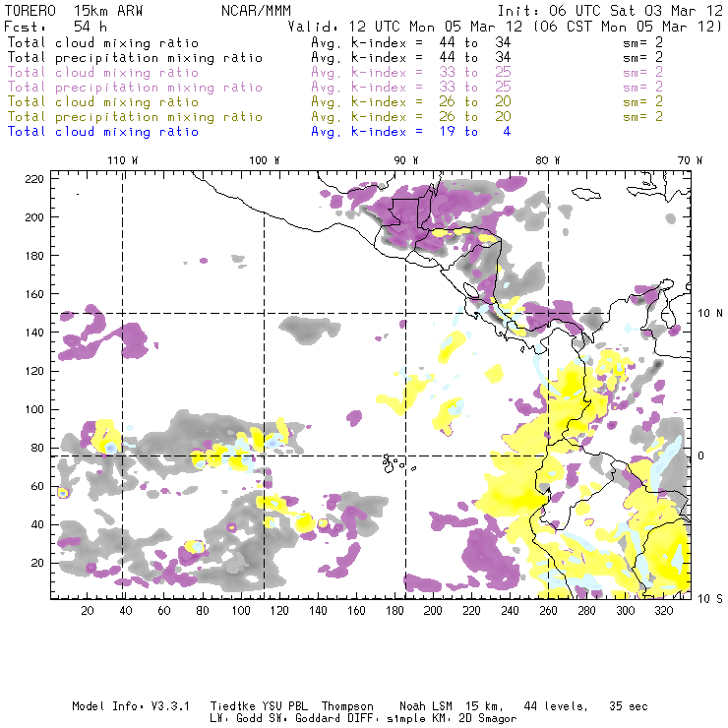Select "sm= 2" in purple precipitation mixing ratio row
Image resolution: width=728 pixels, height=728 pixels.
[642, 88]
